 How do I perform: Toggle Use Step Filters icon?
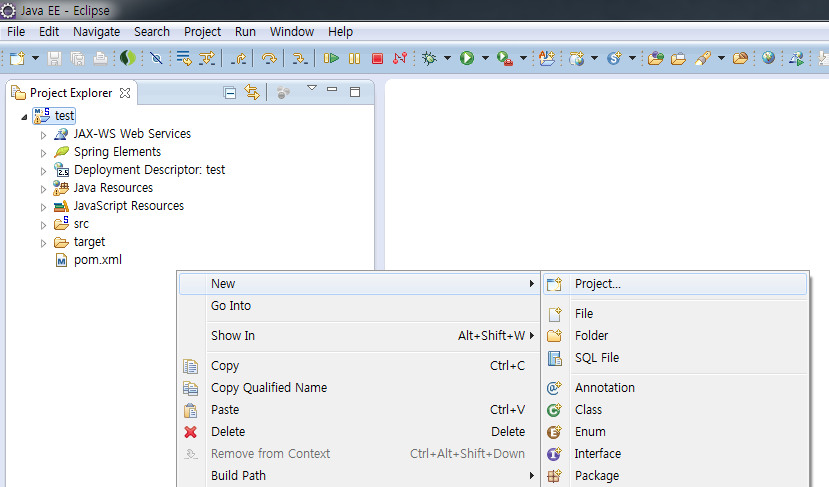coord(207,58)
